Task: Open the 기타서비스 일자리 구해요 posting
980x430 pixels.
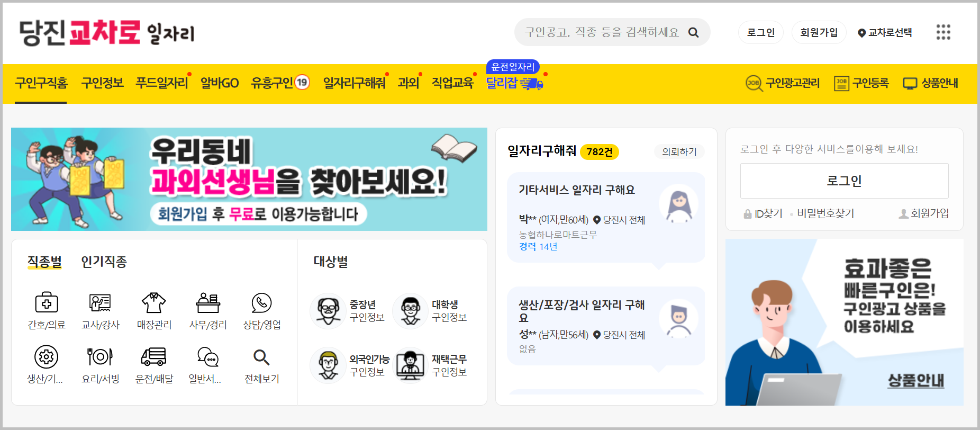Action: point(606,217)
